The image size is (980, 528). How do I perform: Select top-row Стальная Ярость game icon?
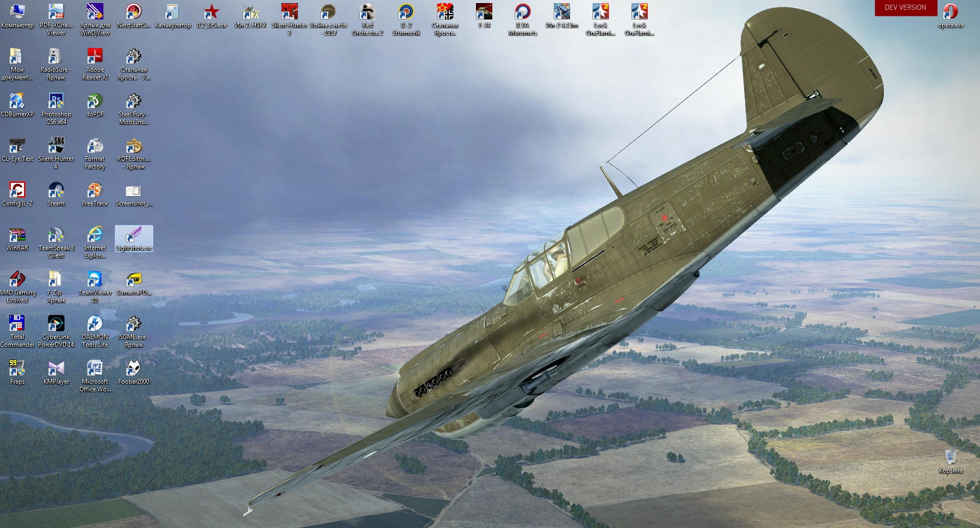coord(445,19)
